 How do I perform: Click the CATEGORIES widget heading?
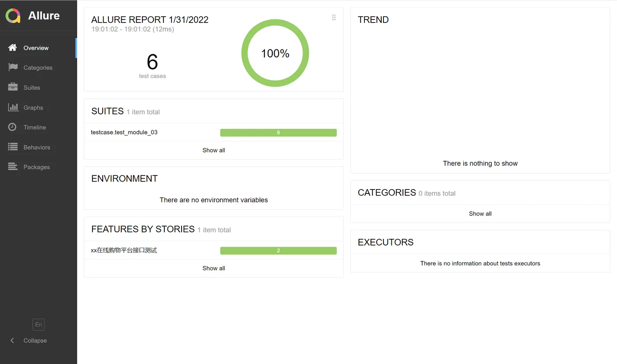click(x=387, y=193)
